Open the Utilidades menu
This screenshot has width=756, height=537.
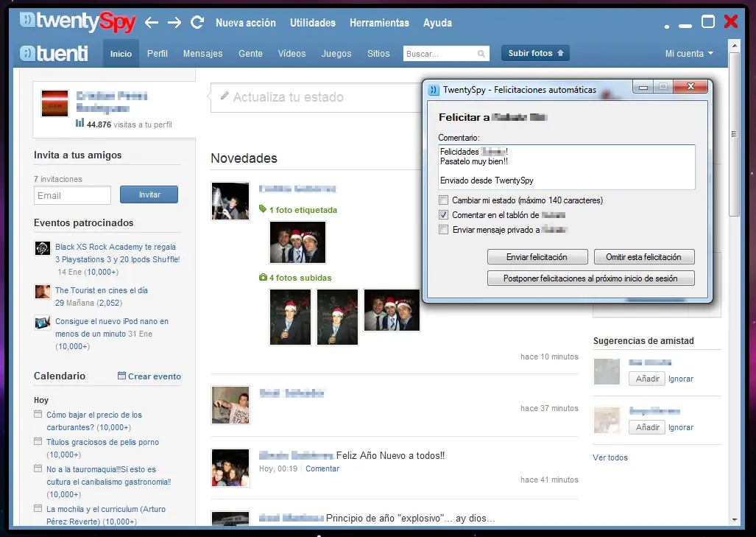click(x=312, y=23)
